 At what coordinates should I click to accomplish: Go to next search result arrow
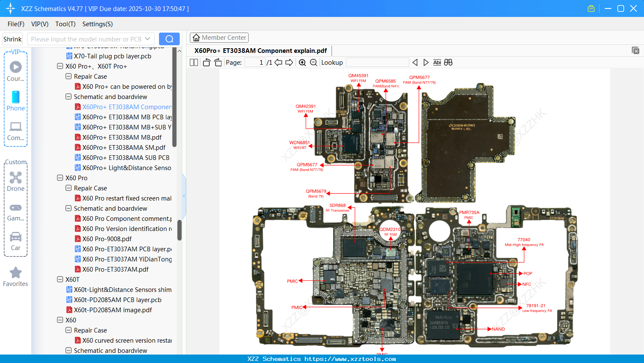426,62
